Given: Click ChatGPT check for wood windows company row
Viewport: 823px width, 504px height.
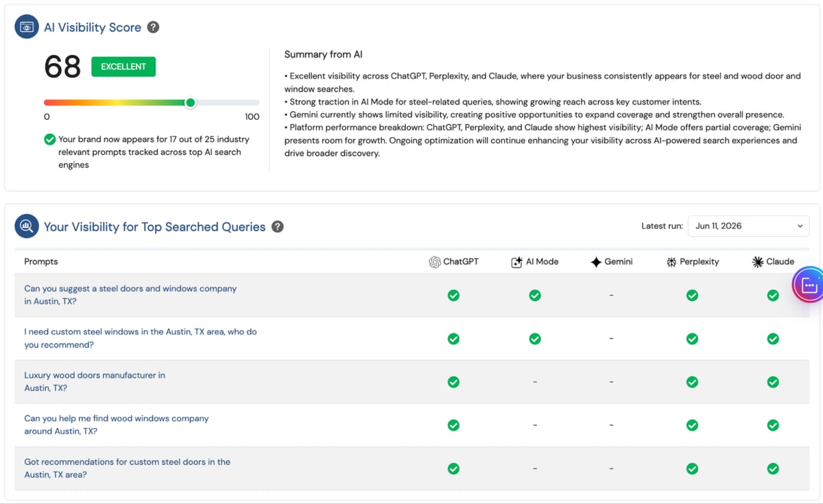Looking at the screenshot, I should click(x=453, y=425).
